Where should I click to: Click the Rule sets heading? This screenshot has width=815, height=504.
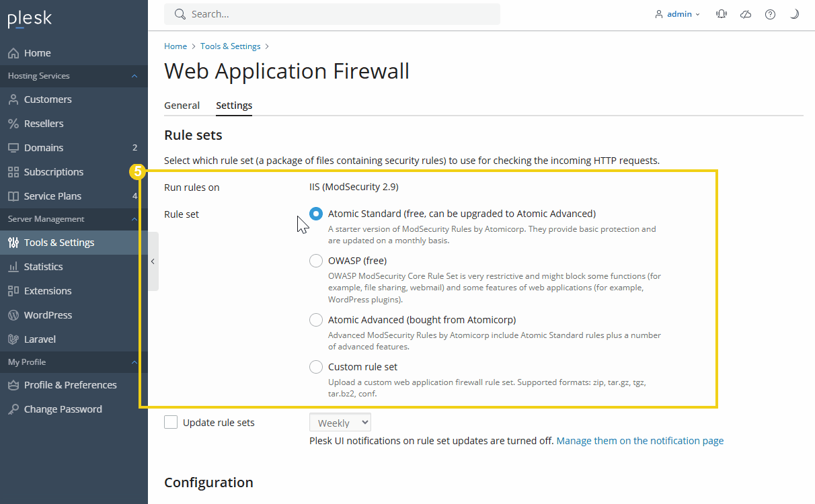click(x=193, y=135)
